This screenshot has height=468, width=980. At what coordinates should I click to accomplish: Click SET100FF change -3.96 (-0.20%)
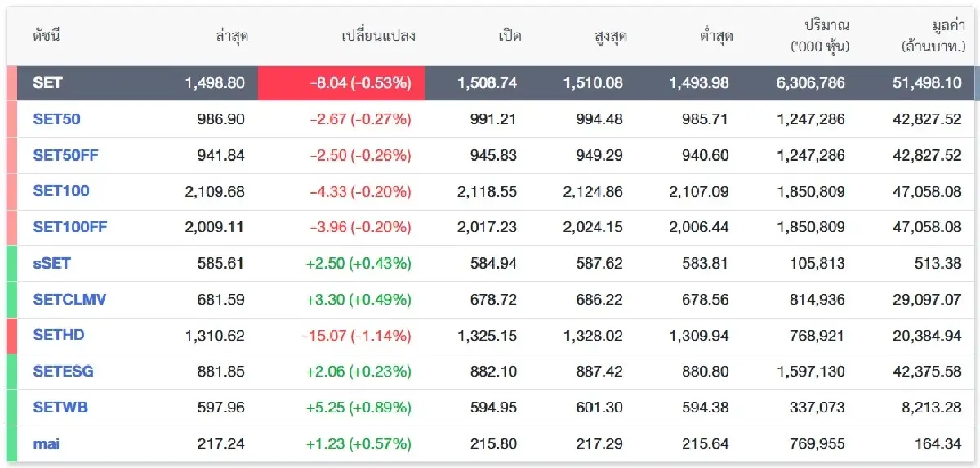(x=360, y=227)
